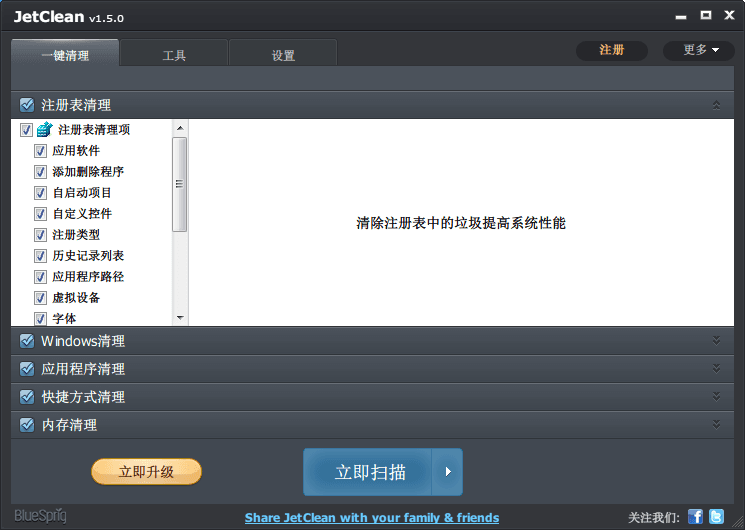
Task: Collapse the 注册表清理 section chevron
Action: tap(716, 105)
